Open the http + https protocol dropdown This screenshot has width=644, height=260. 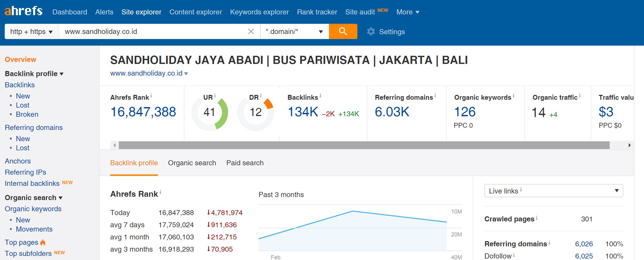coord(32,32)
